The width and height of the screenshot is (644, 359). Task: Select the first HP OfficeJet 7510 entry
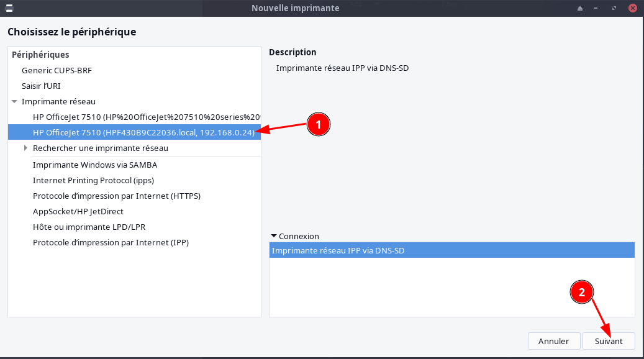[145, 116]
